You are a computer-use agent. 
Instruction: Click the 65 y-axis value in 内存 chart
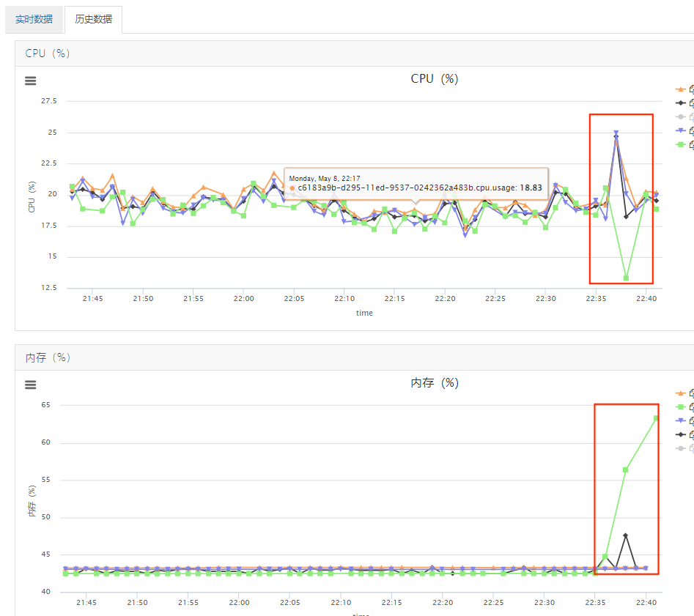pos(45,405)
